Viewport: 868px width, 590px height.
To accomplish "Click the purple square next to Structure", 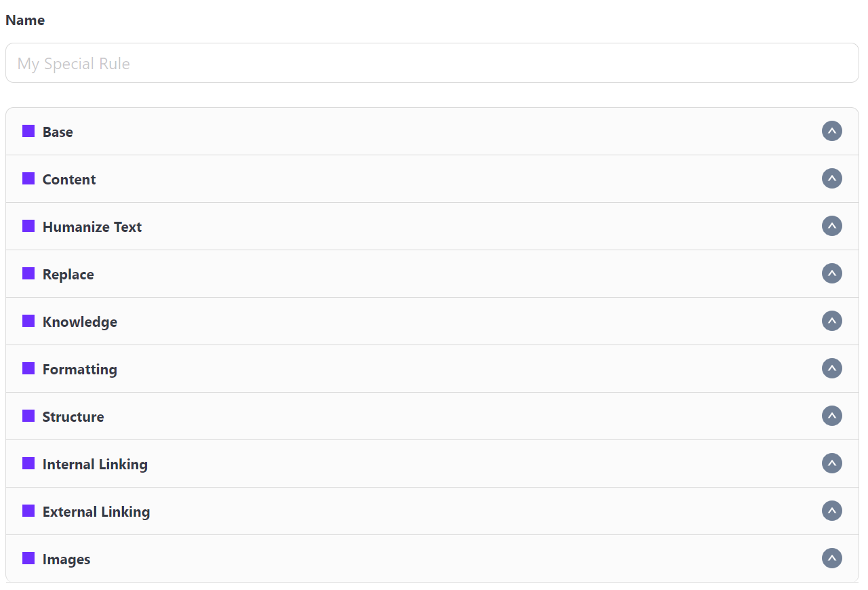I will (x=28, y=416).
